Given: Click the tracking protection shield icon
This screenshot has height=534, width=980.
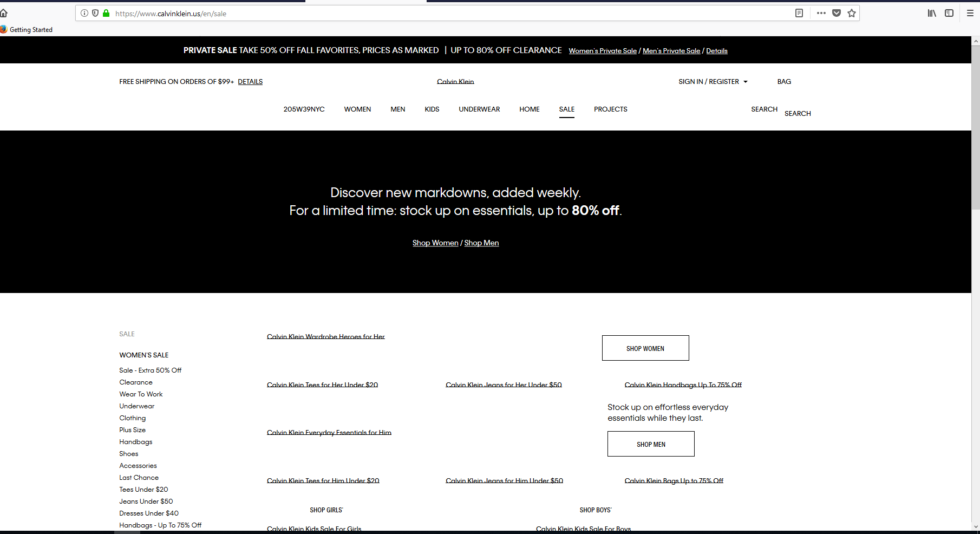Looking at the screenshot, I should [95, 13].
